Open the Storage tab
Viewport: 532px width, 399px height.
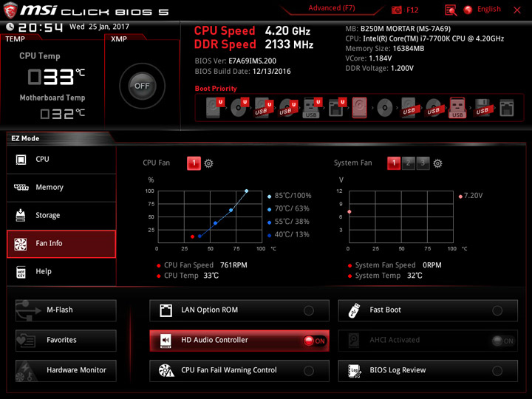[61, 216]
